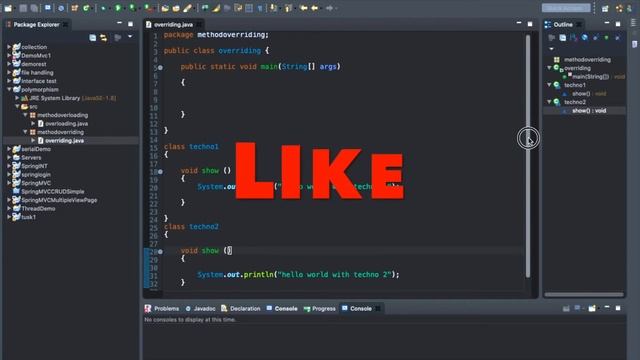Click the Outline panel horizontal scrollbar
This screenshot has height=360, width=640.
tap(584, 294)
